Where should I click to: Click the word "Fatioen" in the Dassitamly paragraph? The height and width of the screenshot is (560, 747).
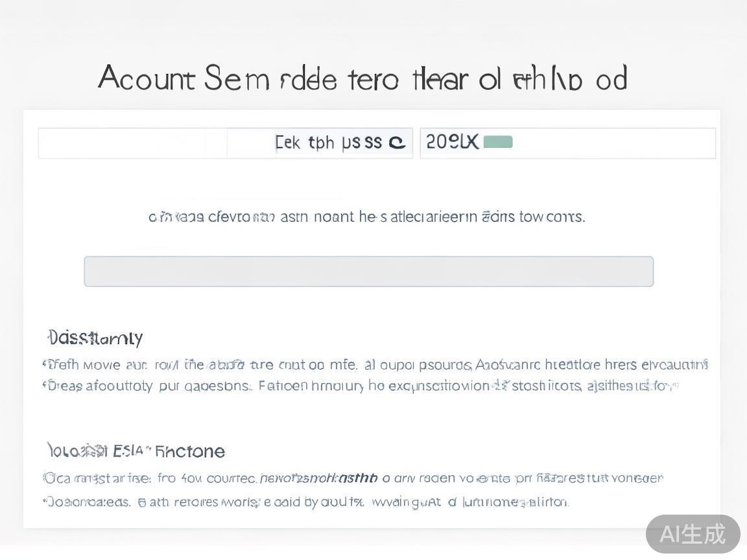283,386
